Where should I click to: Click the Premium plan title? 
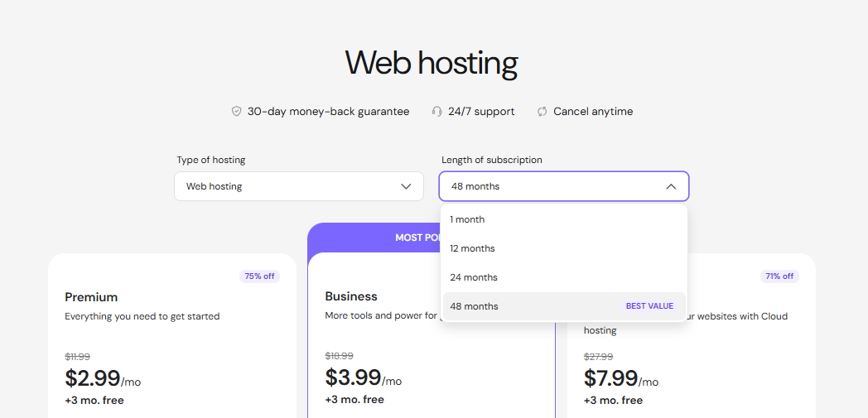click(91, 297)
